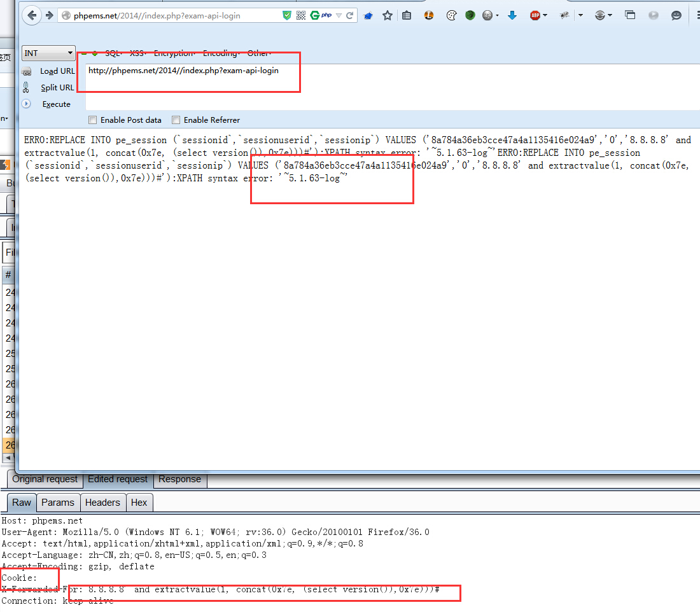Expand the proxy globe dropdown arrow

click(610, 16)
